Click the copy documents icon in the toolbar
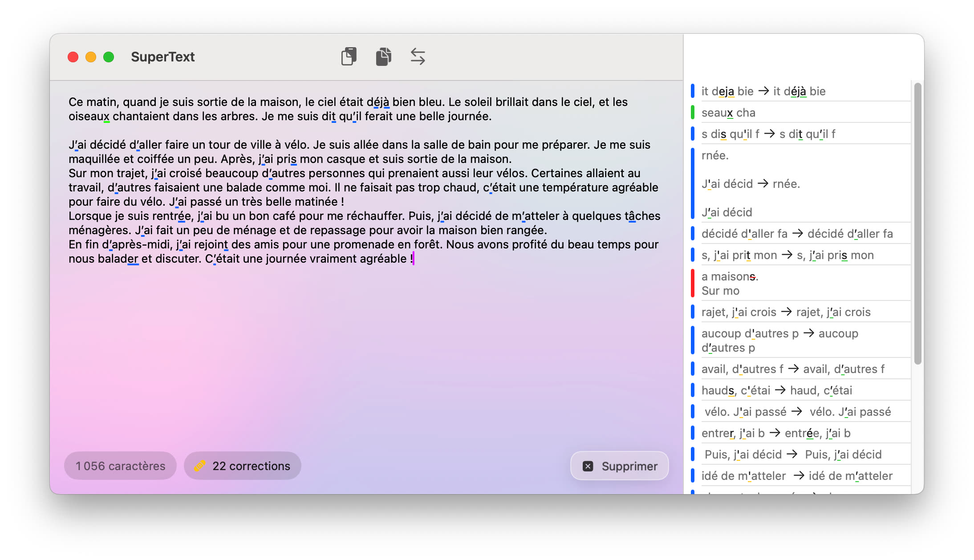This screenshot has width=974, height=560. pos(383,56)
